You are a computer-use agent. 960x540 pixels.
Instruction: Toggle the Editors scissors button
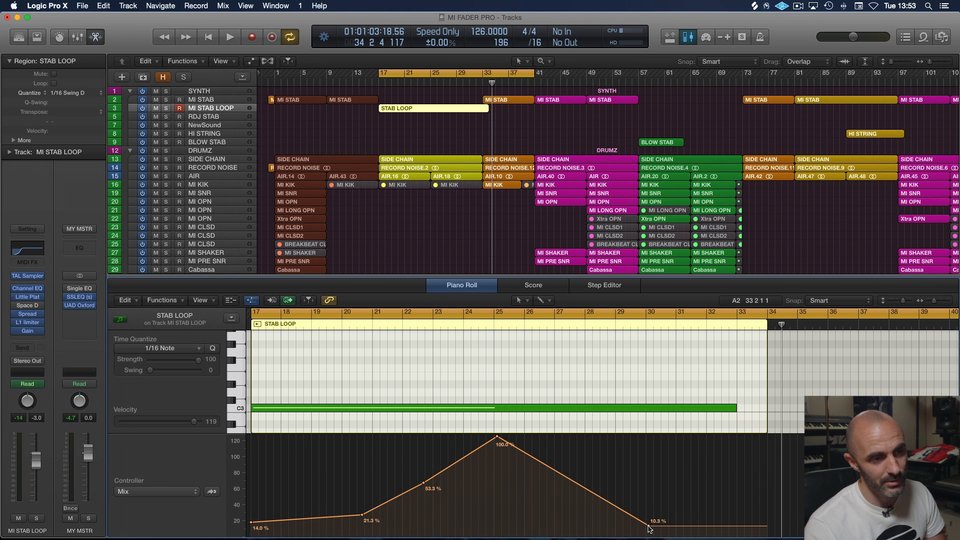(x=96, y=37)
